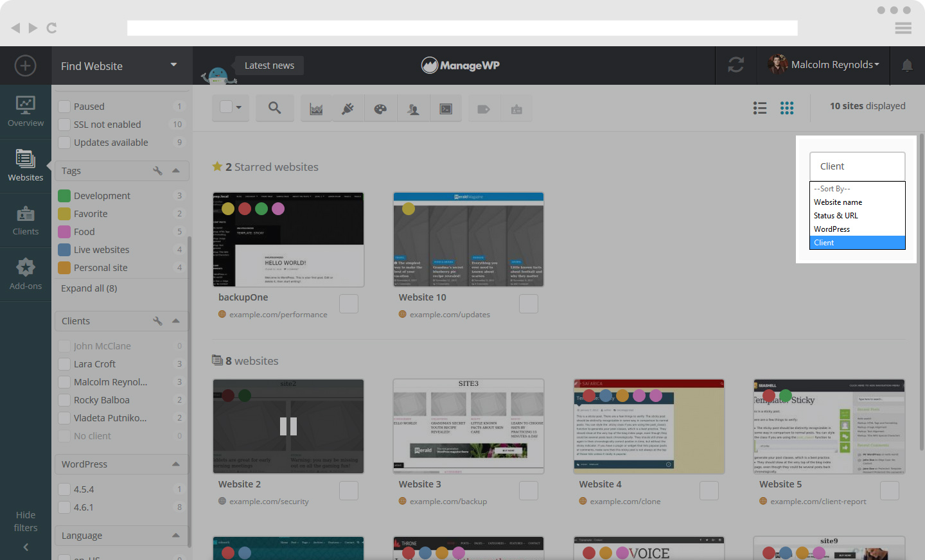
Task: Switch to list view layout
Action: coord(760,108)
